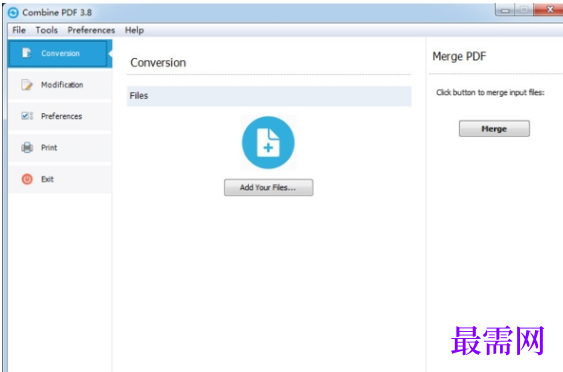Click the Merge button
This screenshot has width=563, height=372.
click(x=494, y=129)
